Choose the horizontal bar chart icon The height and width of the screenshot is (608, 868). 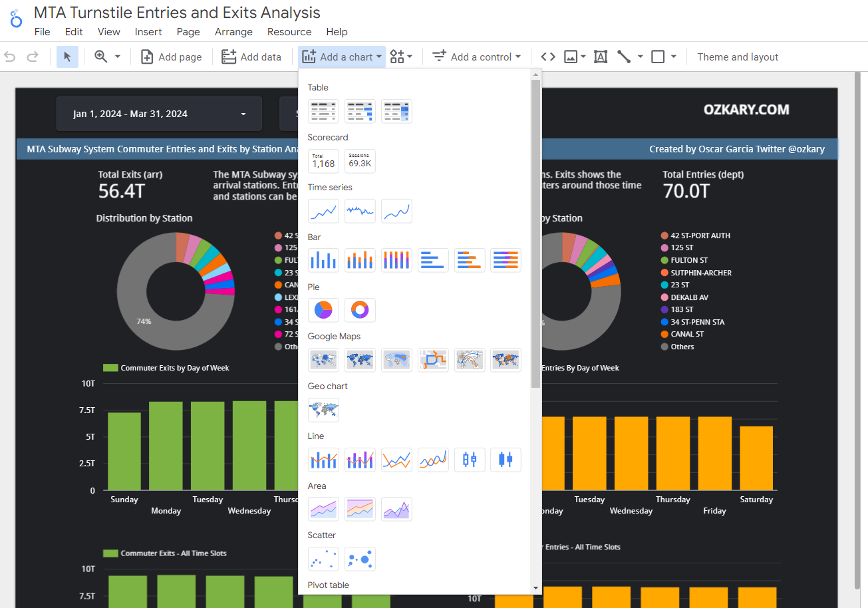click(x=433, y=260)
